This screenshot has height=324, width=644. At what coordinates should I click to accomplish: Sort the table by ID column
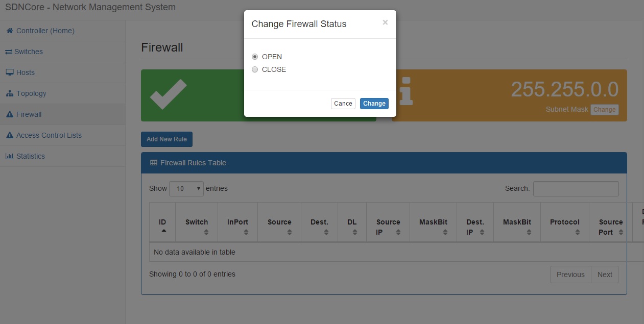(x=162, y=222)
